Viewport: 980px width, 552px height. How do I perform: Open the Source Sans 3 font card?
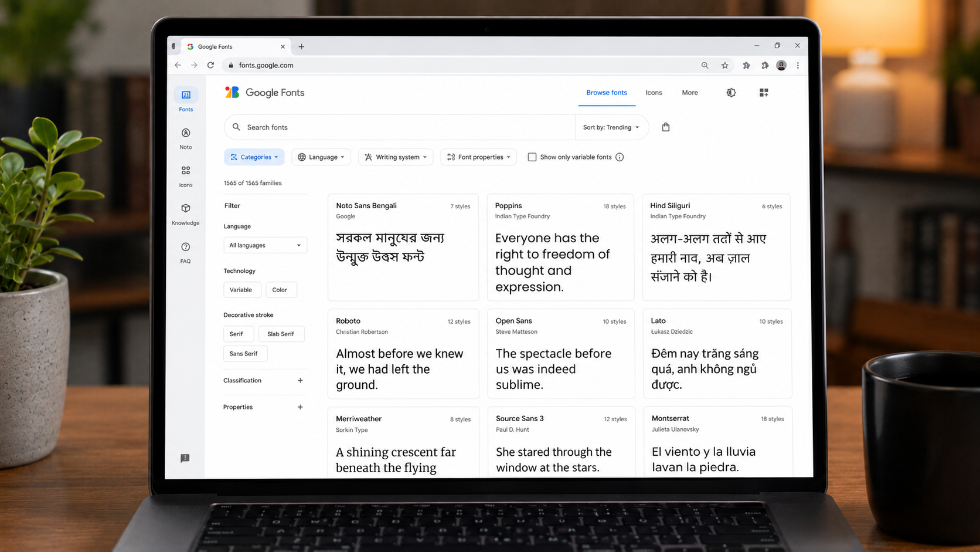[x=562, y=442]
